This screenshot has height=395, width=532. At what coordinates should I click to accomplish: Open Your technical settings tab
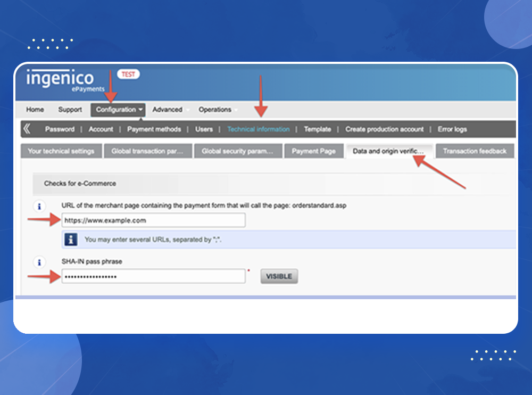61,151
